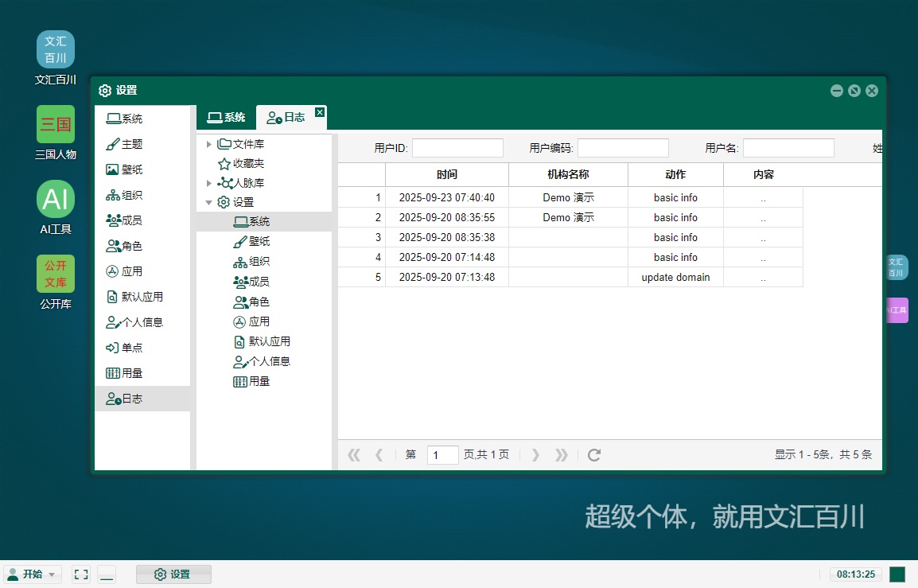Screen dimensions: 918x588
Task: Click the page number input field
Action: 442,455
